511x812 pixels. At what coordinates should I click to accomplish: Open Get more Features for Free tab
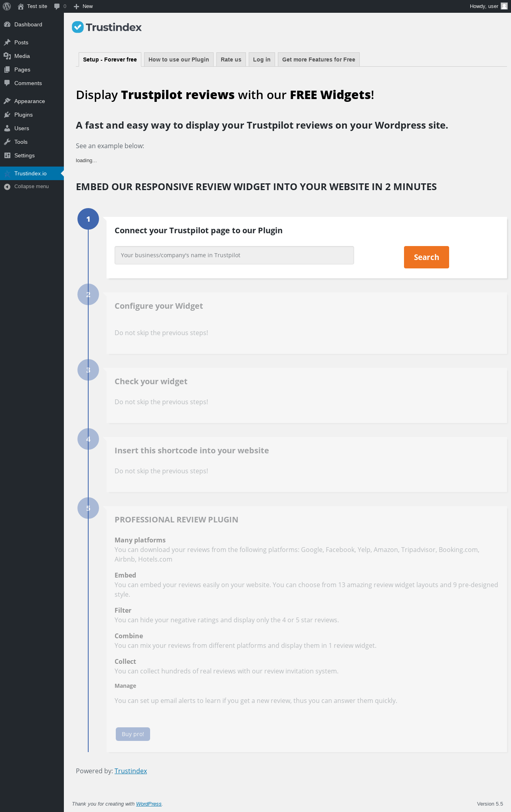click(x=319, y=60)
